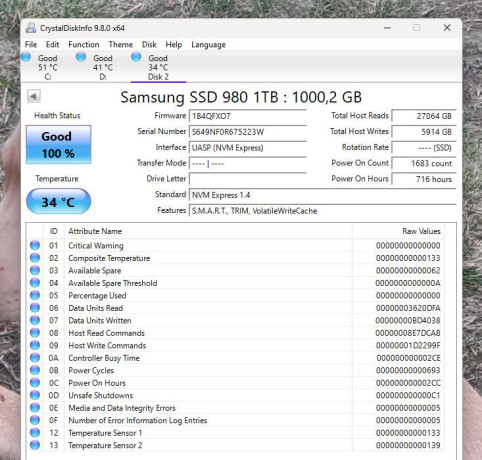Click status orb of Available Spare row
Image resolution: width=482 pixels, height=460 pixels.
click(x=35, y=270)
